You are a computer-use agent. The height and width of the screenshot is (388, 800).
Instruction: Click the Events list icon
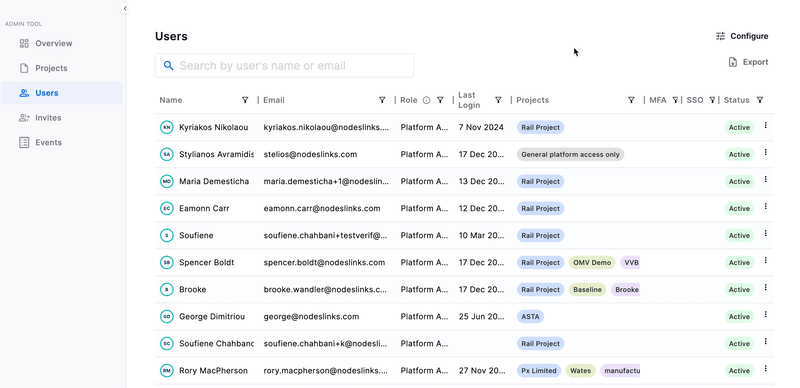24,142
